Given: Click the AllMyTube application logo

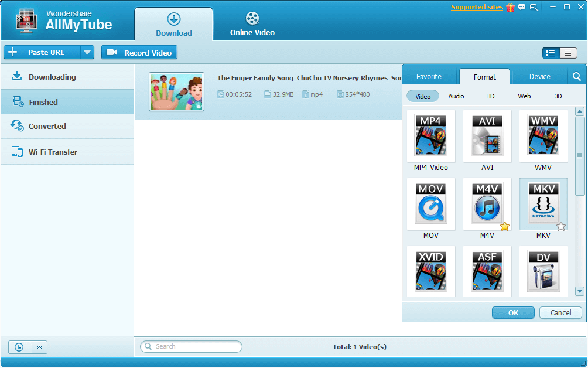Looking at the screenshot, I should (26, 21).
